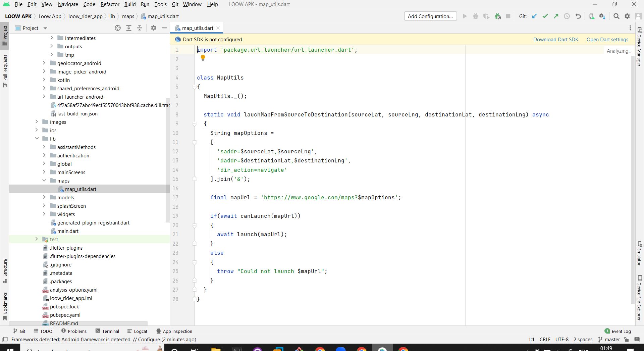Screen dimensions: 644x351
Task: Expand the intermediates folder
Action: tap(52, 38)
